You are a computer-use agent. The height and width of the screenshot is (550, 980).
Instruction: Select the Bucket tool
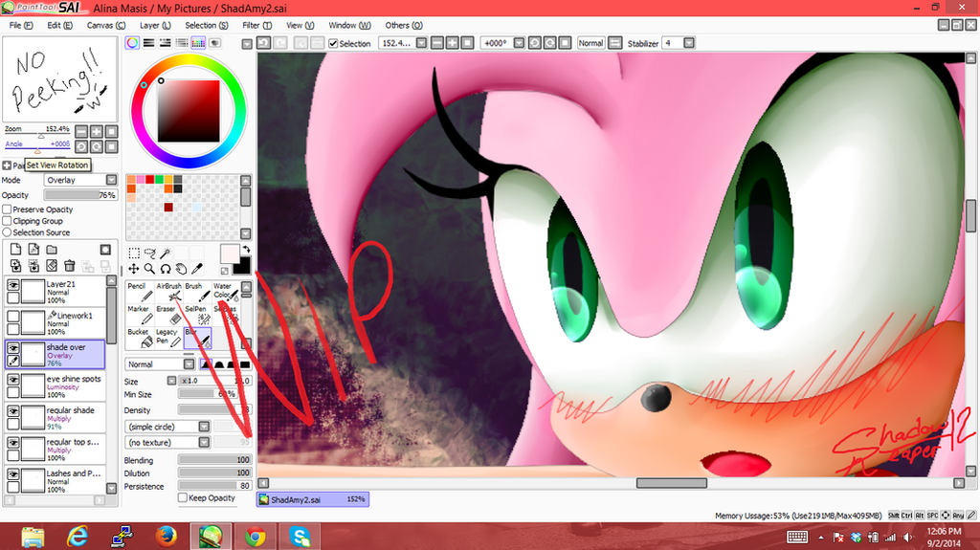[140, 338]
